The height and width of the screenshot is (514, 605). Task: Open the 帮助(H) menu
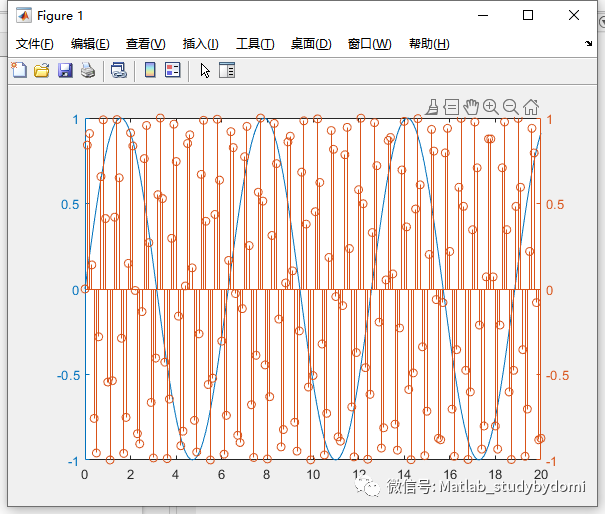[x=429, y=44]
